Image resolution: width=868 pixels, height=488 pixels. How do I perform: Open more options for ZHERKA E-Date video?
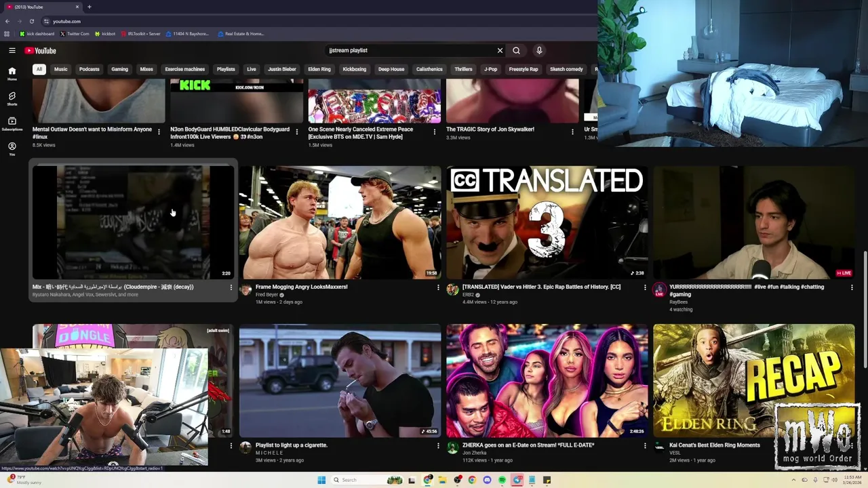[645, 446]
